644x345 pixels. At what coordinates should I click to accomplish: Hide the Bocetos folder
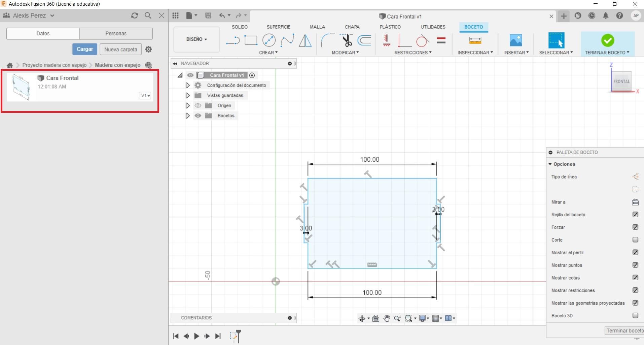coord(198,116)
